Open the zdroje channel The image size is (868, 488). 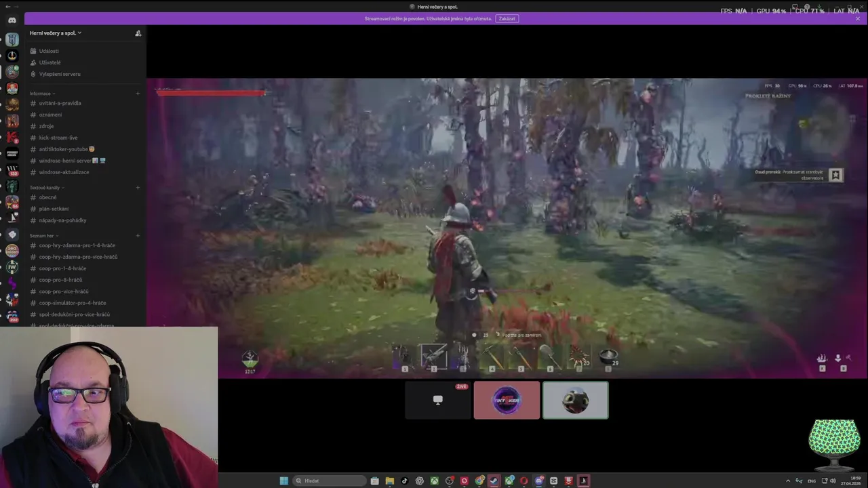pos(85,126)
